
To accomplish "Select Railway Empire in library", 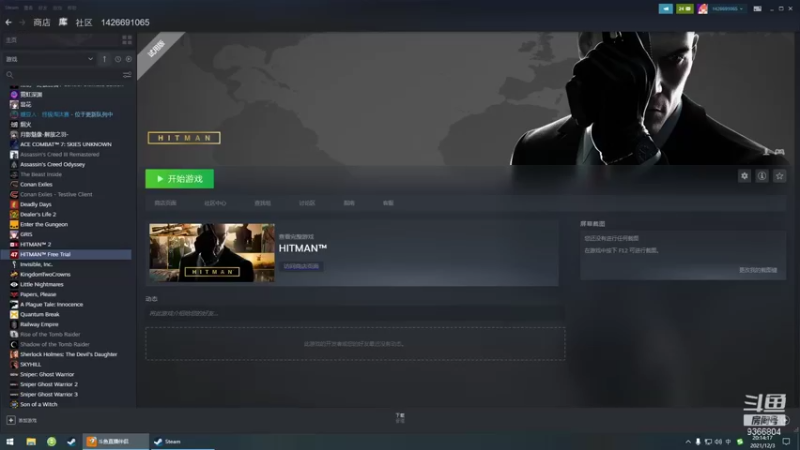I will (x=39, y=324).
